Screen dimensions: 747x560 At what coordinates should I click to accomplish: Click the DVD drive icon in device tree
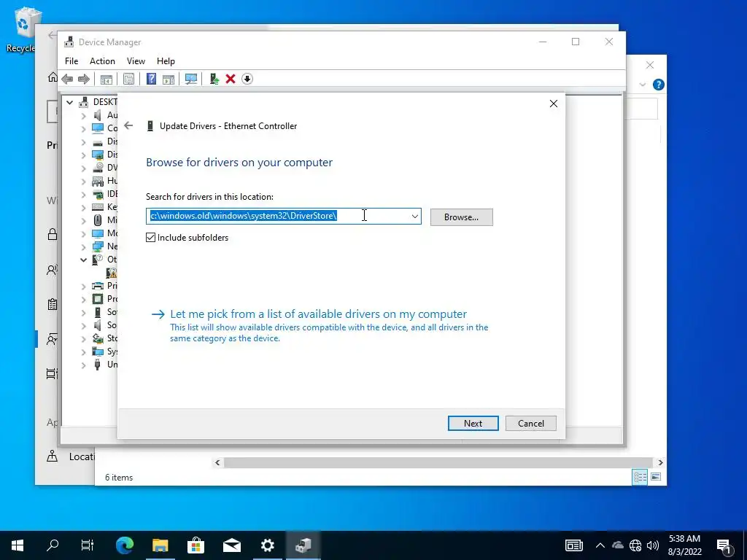click(x=98, y=168)
